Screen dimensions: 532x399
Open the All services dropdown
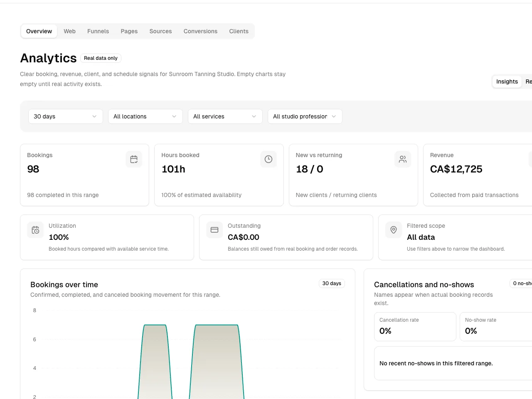pyautogui.click(x=225, y=116)
